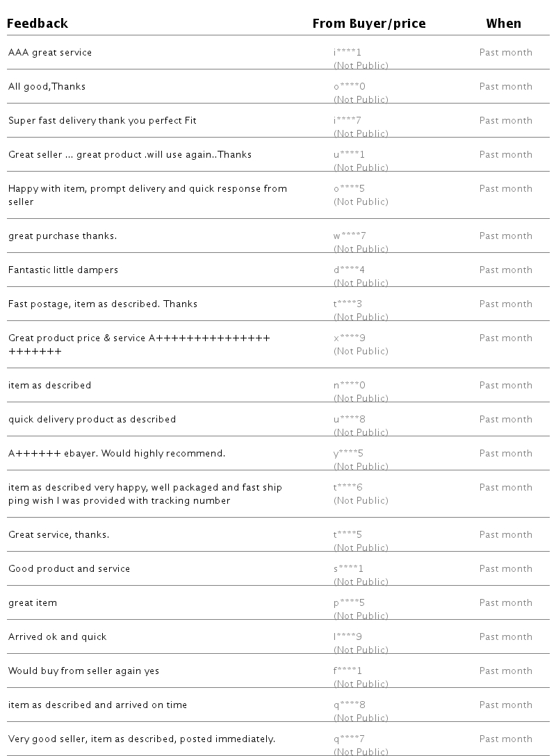Click buyer f****1 name
Viewport: 556px width, 756px height.
[x=347, y=671]
